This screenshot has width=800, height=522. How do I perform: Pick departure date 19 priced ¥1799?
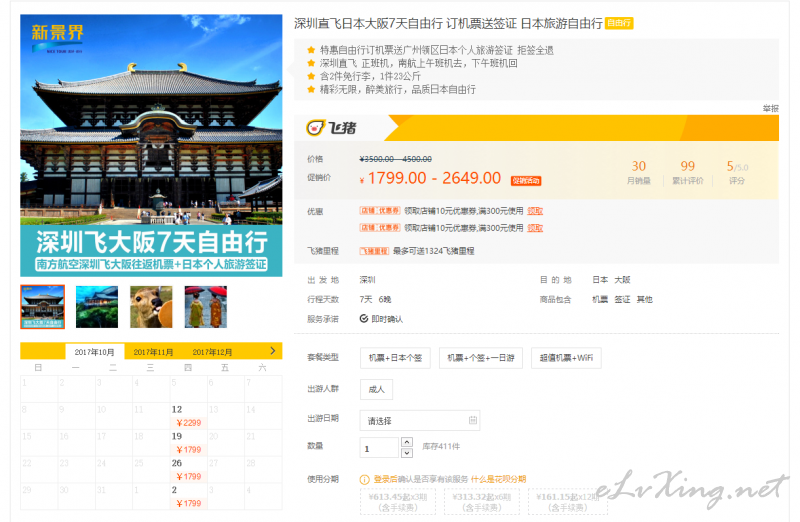(188, 443)
